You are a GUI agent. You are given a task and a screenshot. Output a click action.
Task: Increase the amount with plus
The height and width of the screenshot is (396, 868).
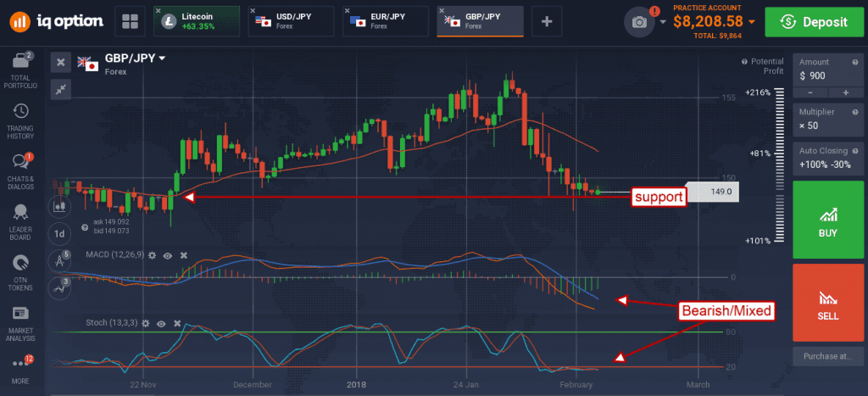point(846,92)
